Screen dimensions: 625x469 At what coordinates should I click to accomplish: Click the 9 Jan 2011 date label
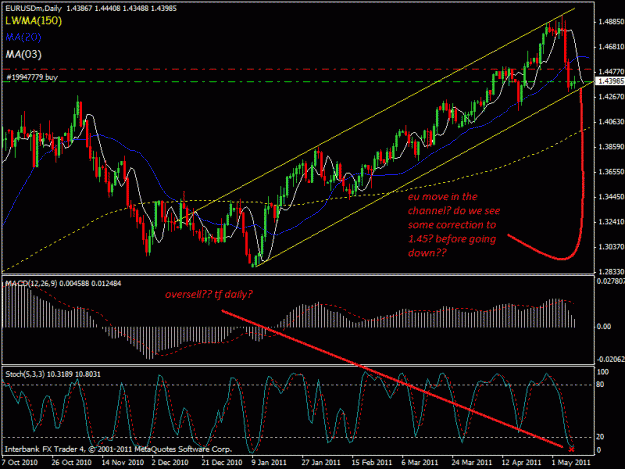point(269,463)
